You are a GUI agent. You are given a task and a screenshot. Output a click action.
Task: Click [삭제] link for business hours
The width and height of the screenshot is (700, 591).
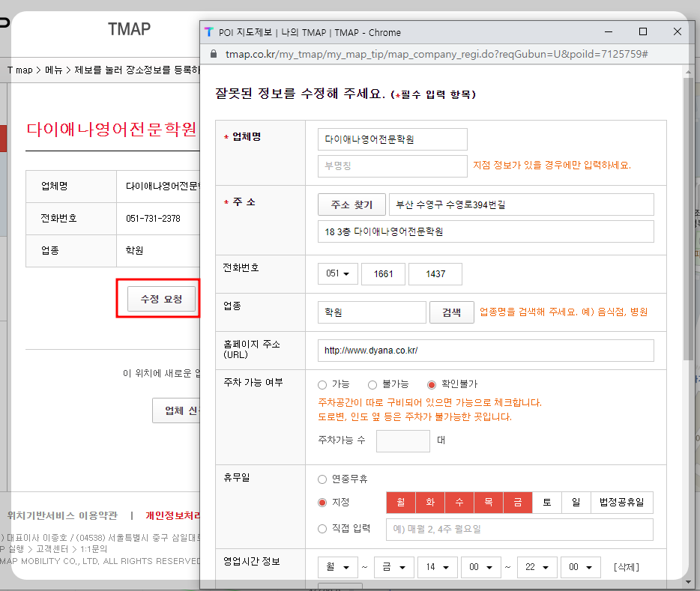click(x=627, y=567)
